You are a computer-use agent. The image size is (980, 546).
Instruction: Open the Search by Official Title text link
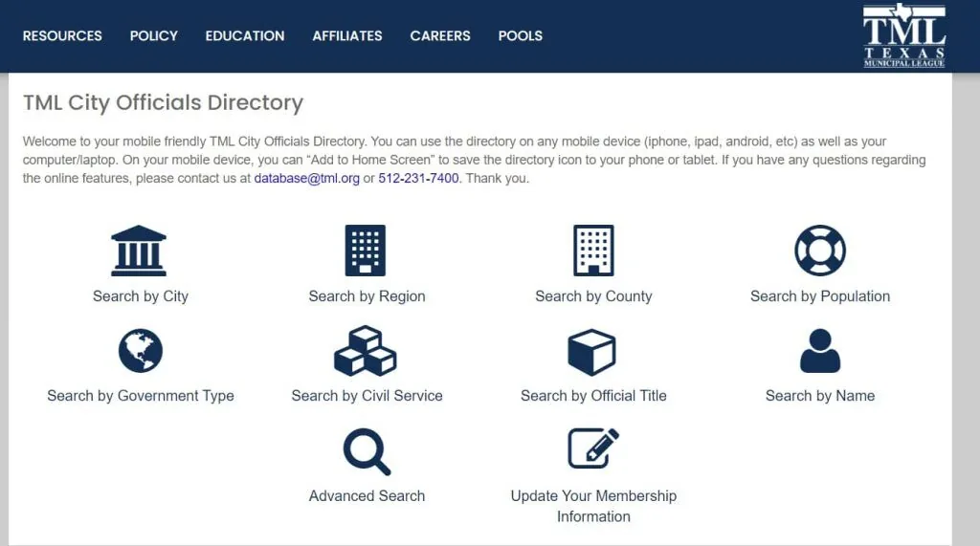593,396
